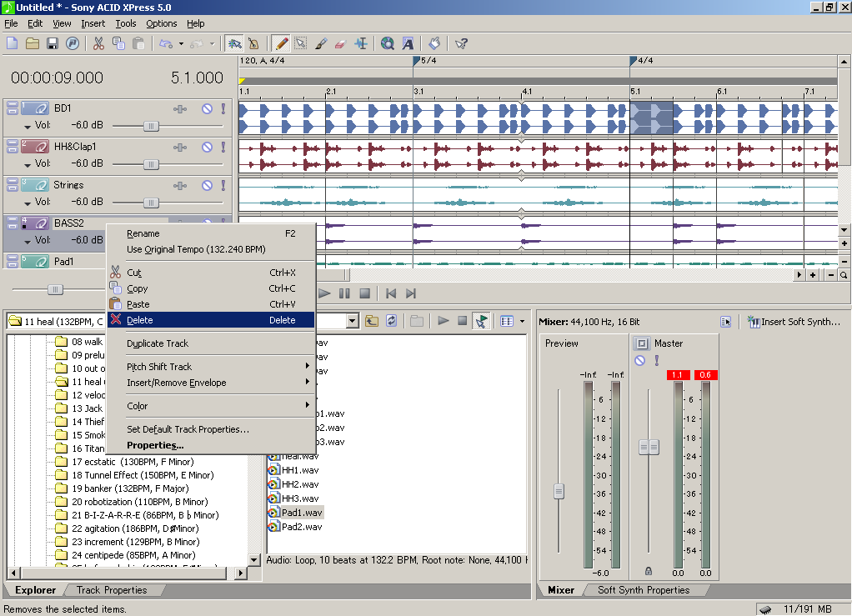Click the Insert Soft Synth piano icon
This screenshot has height=616, width=852.
pos(753,322)
